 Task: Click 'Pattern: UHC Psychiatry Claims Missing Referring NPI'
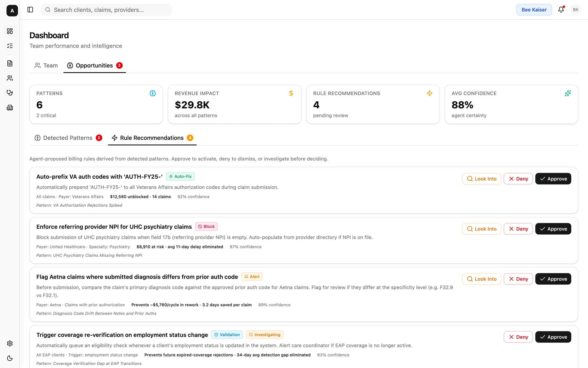pyautogui.click(x=89, y=255)
